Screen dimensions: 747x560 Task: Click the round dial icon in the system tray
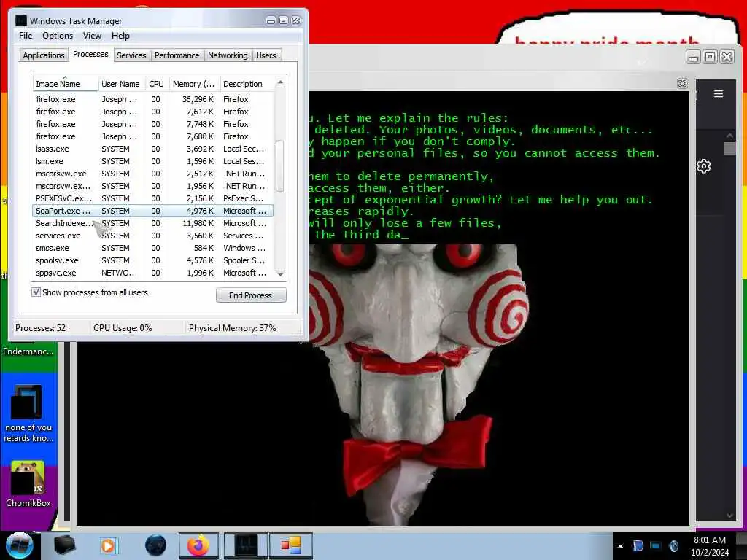673,545
